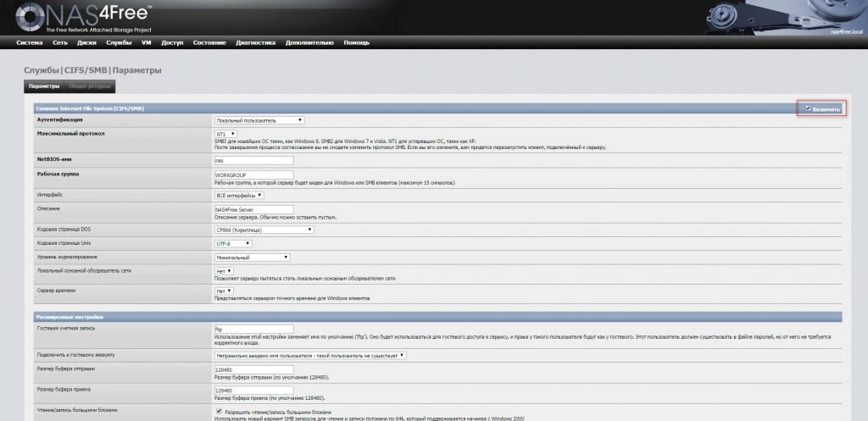Viewport: 868px width, 421px height.
Task: Toggle 'Разрешить чтение/запись большими блоками' checkbox
Action: tap(219, 410)
